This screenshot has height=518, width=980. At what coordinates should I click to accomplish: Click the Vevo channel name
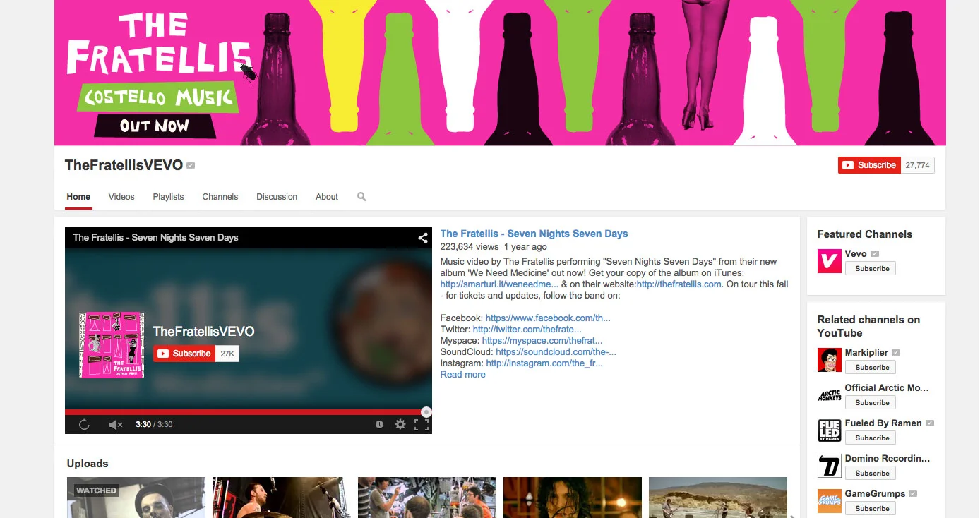[856, 254]
